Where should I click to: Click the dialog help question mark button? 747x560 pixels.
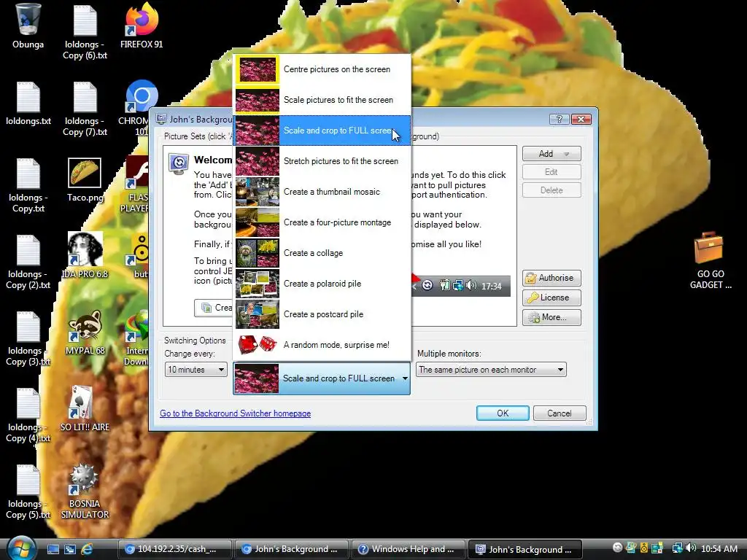tap(559, 119)
